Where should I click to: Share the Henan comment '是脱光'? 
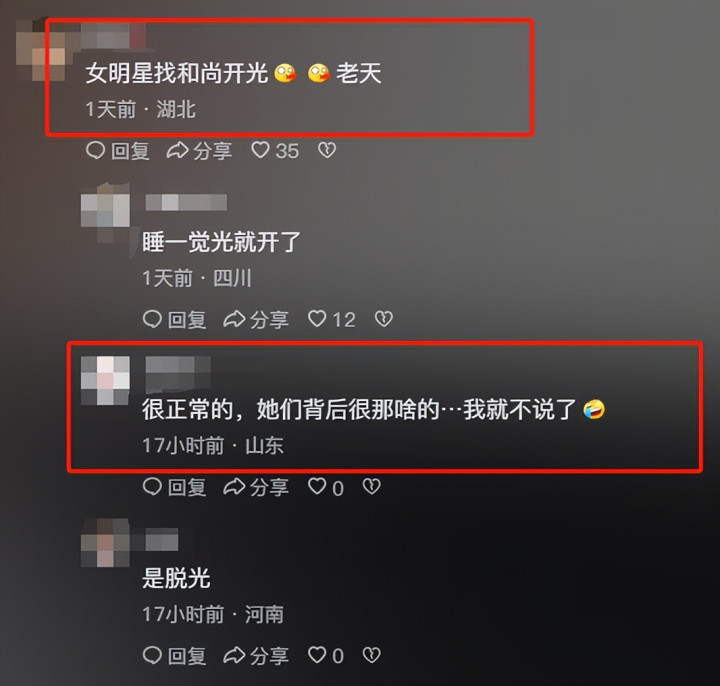click(x=256, y=656)
